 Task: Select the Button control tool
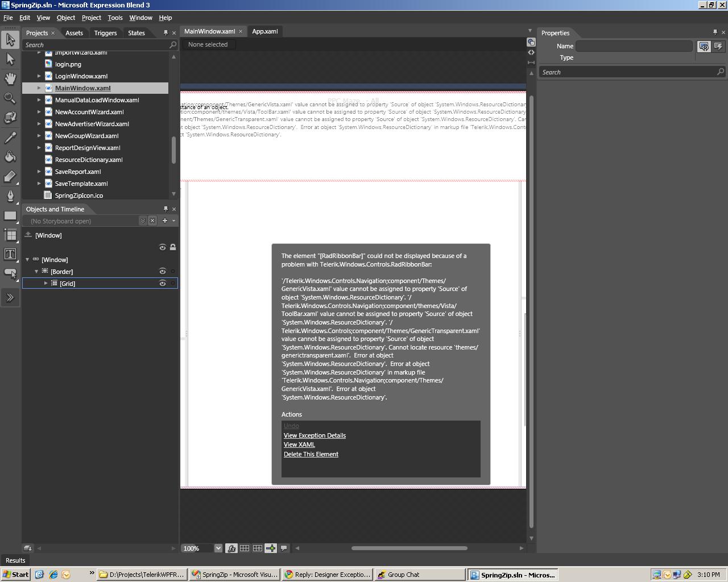click(10, 273)
